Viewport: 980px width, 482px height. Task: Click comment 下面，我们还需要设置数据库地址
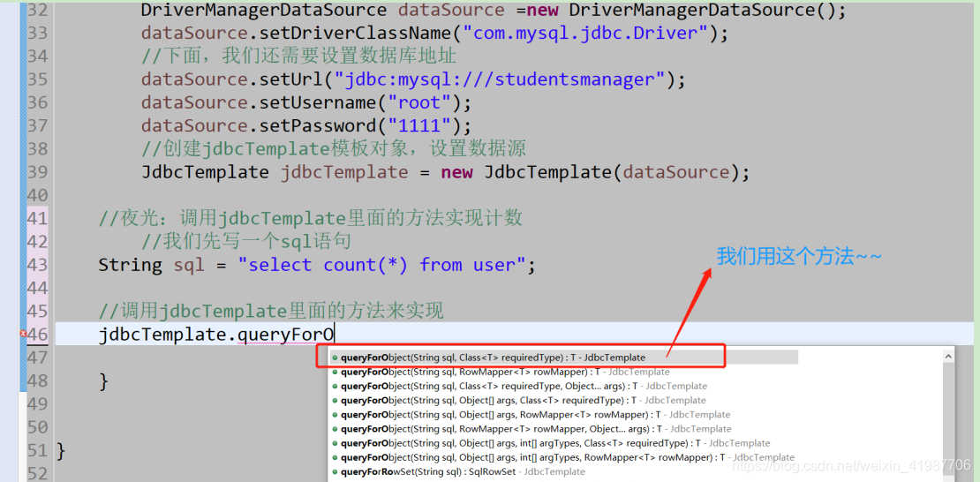[x=298, y=56]
